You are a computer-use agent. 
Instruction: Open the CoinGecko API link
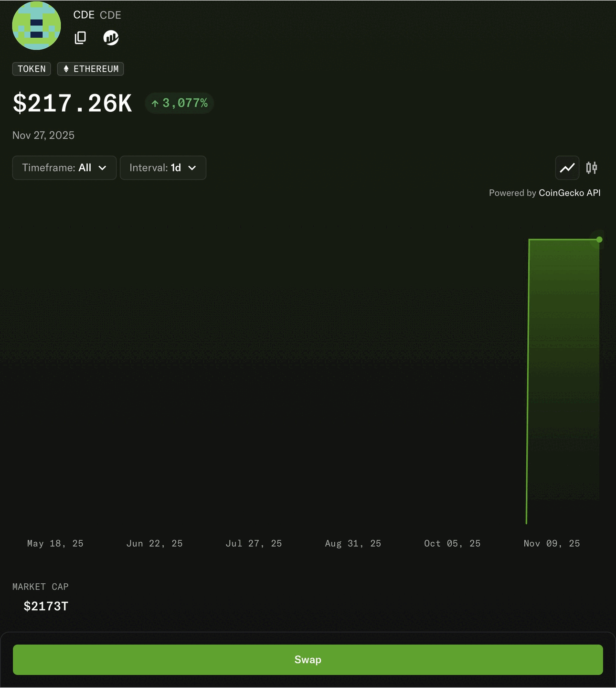click(x=569, y=193)
